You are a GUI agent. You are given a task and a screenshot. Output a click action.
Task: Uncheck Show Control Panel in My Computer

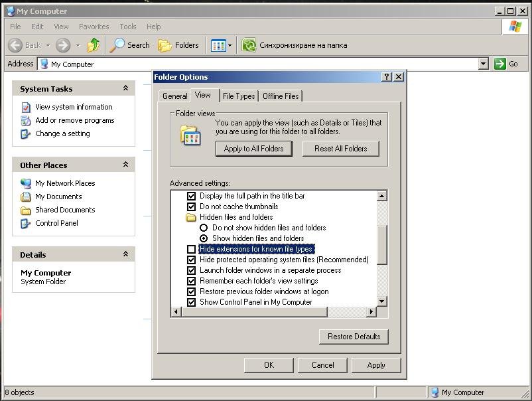(191, 302)
